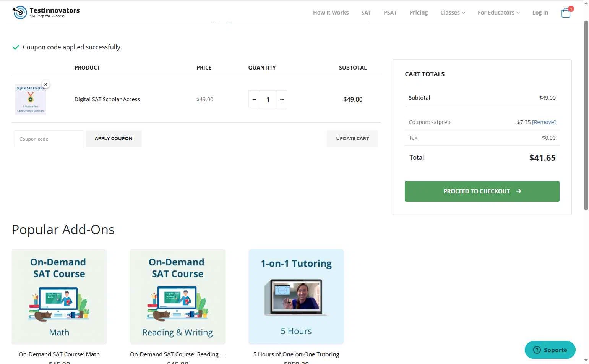Click 5 Hours of One-on-One Tutoring title

[296, 354]
